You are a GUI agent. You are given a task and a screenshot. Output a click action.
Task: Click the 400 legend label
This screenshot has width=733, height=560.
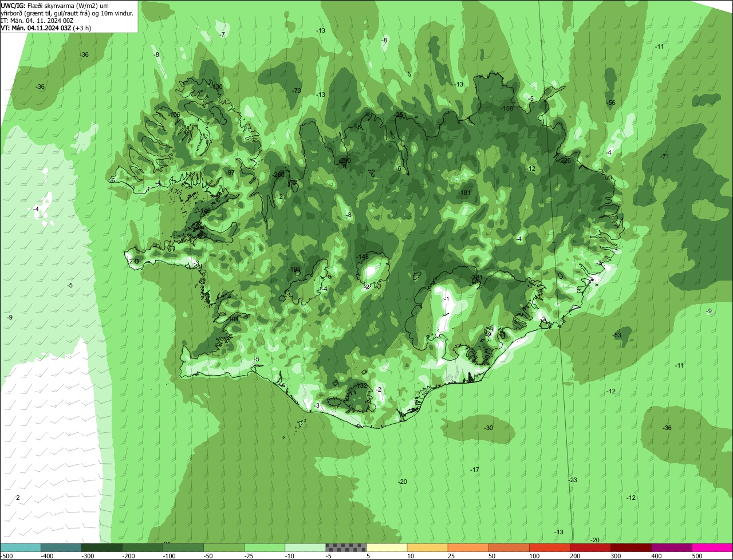656,556
